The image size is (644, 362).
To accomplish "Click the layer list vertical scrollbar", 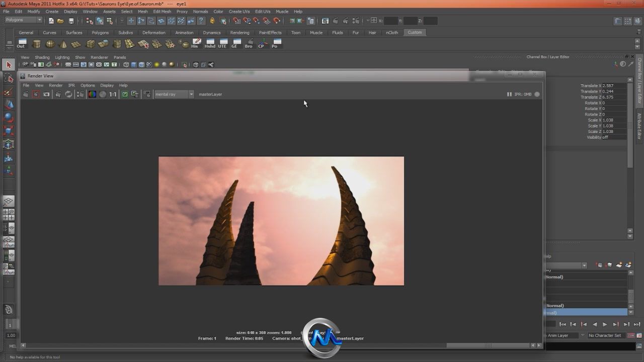I will pos(630,293).
